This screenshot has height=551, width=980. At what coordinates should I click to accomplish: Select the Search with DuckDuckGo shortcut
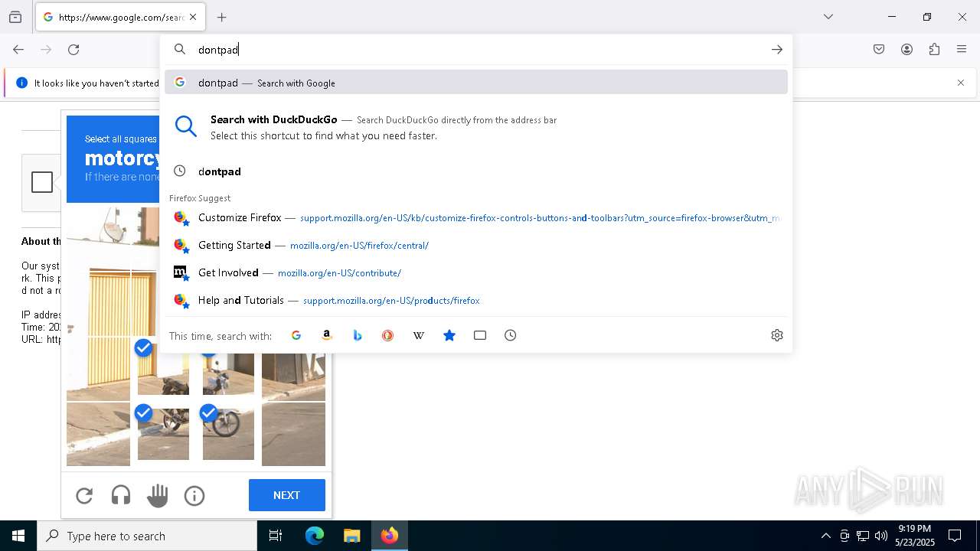pyautogui.click(x=476, y=127)
